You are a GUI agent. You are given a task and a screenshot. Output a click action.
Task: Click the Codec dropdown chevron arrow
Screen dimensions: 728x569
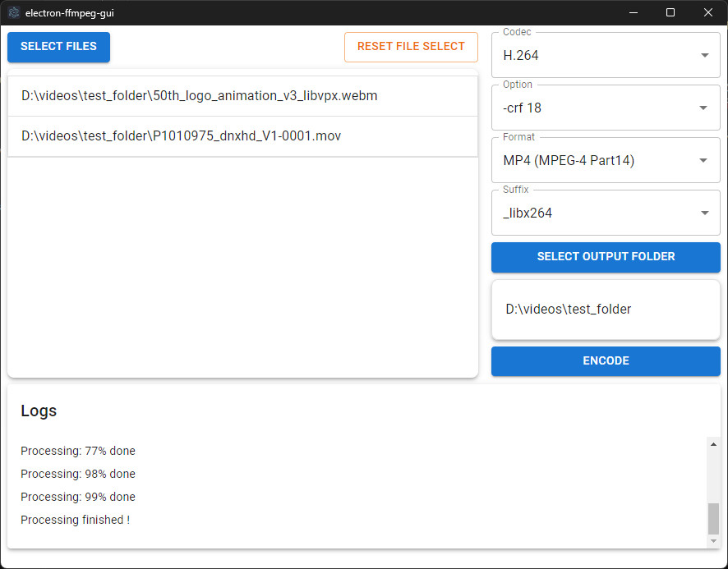pyautogui.click(x=704, y=55)
